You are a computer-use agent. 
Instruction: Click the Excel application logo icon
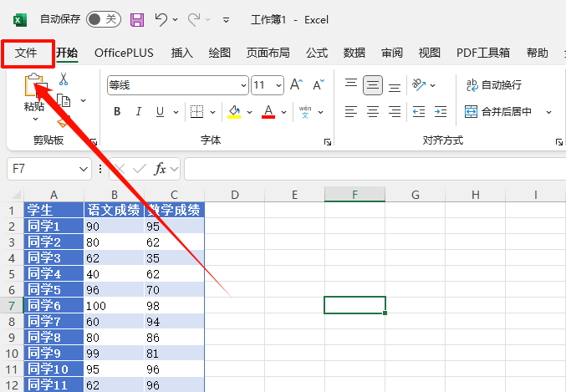pyautogui.click(x=20, y=19)
